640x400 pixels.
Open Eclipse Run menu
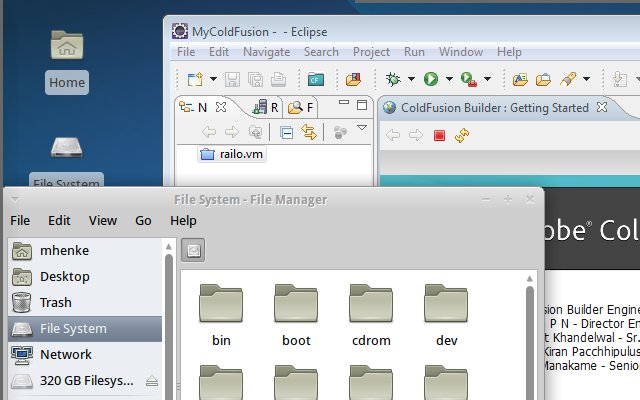click(414, 52)
